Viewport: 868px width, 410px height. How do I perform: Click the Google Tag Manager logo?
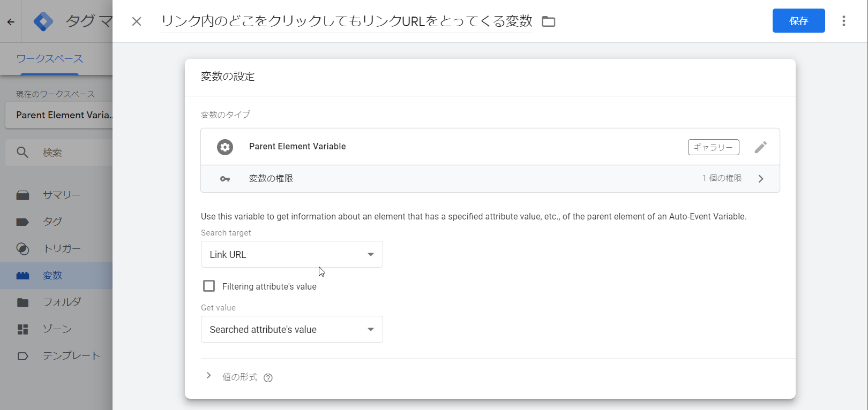tap(43, 21)
